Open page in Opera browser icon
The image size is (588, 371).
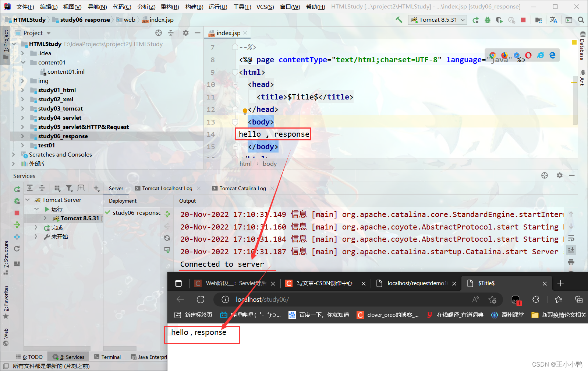pos(528,55)
